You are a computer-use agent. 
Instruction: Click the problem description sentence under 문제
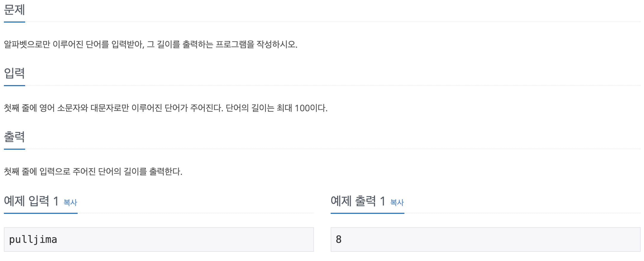pos(151,44)
